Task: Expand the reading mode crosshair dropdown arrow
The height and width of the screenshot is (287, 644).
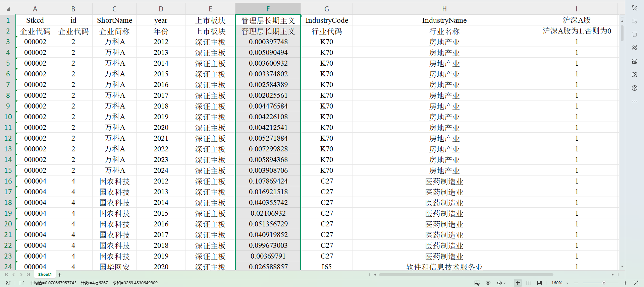Action: (x=505, y=283)
